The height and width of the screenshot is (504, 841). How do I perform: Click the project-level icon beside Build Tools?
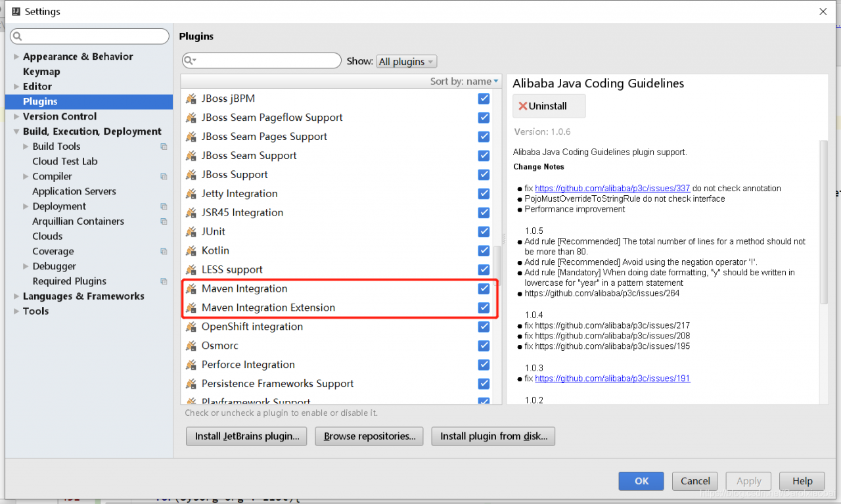tap(164, 147)
